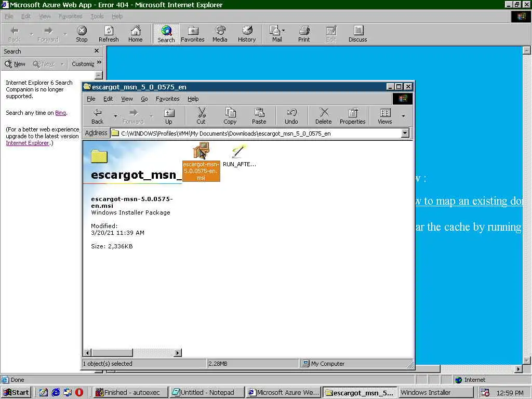Delete the selected file
The width and height of the screenshot is (532, 399).
point(323,116)
